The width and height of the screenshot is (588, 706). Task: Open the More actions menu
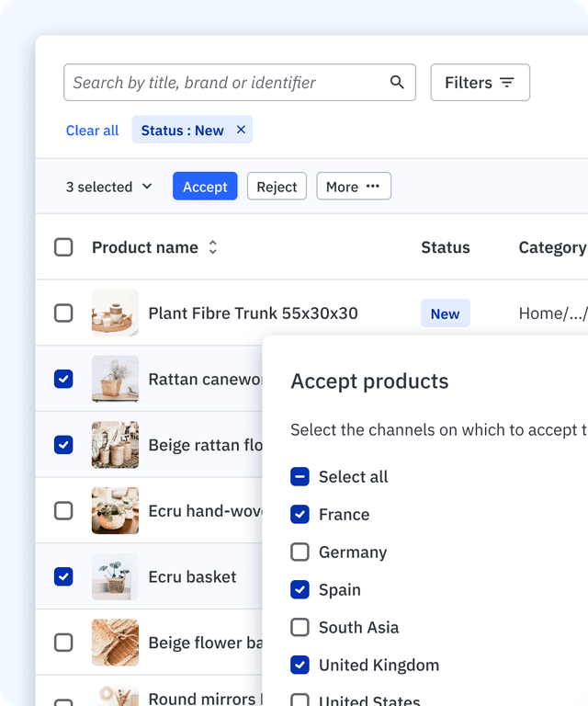click(x=354, y=186)
